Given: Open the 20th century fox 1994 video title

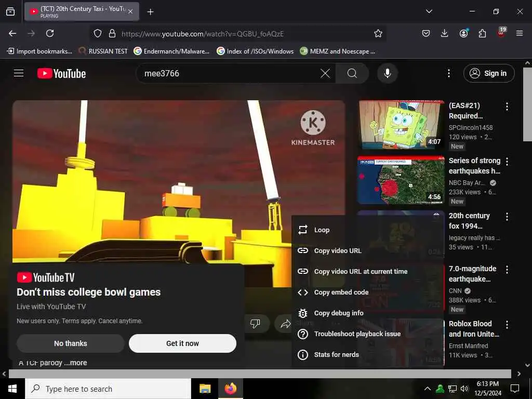Looking at the screenshot, I should [x=469, y=221].
